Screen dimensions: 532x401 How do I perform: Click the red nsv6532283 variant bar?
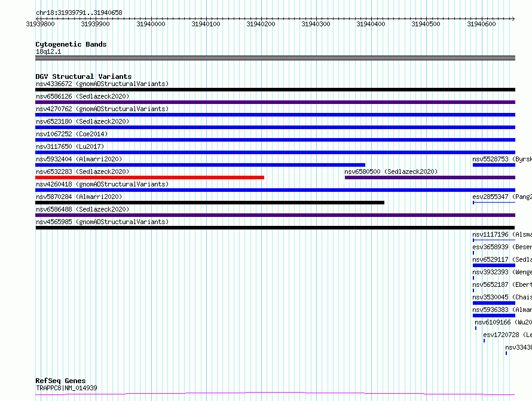149,177
